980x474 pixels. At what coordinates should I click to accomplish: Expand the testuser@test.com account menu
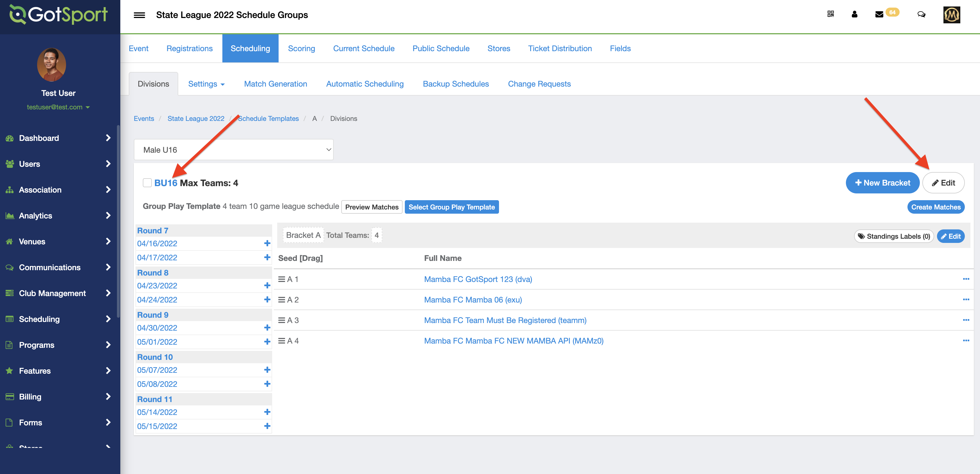[x=58, y=107]
